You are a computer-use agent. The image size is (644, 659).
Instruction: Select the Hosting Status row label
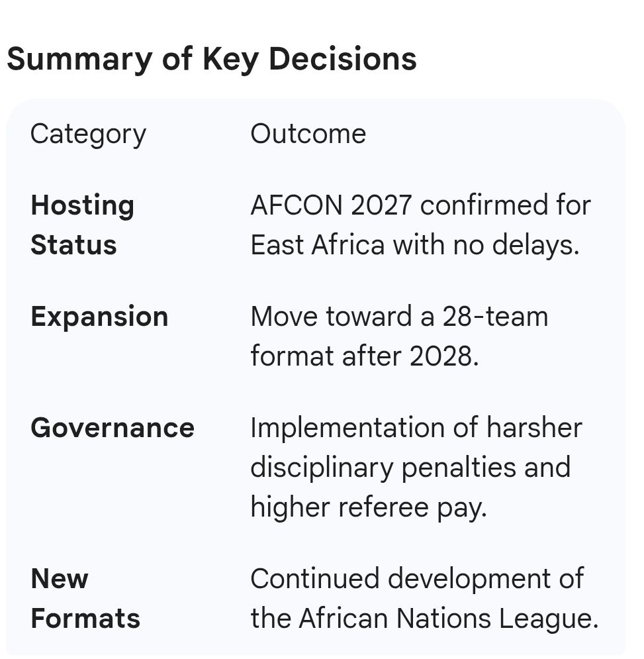[x=82, y=225]
